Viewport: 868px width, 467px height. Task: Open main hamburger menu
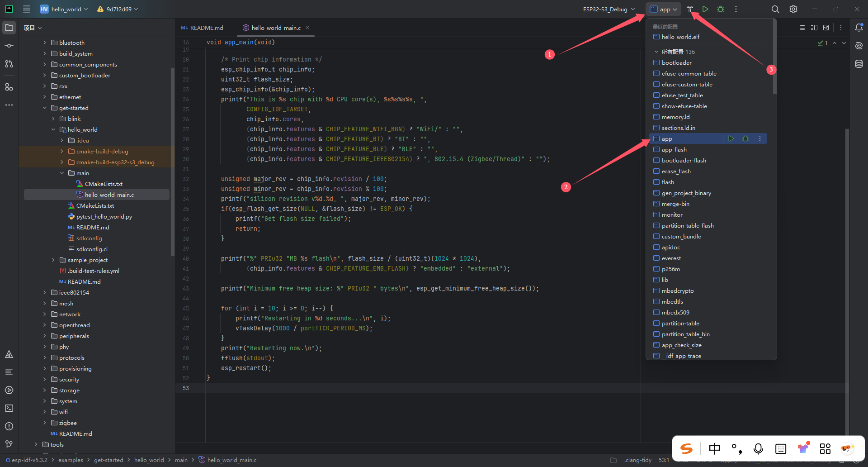(x=27, y=9)
